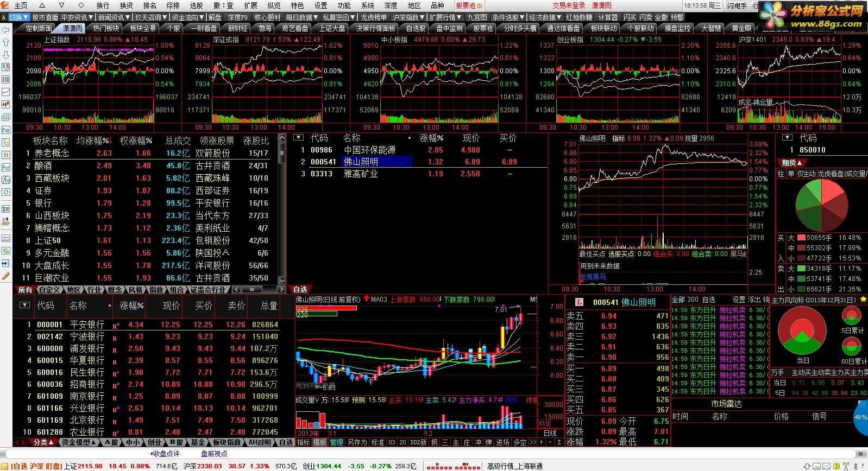Open the *收盘点评 link

click(x=165, y=454)
